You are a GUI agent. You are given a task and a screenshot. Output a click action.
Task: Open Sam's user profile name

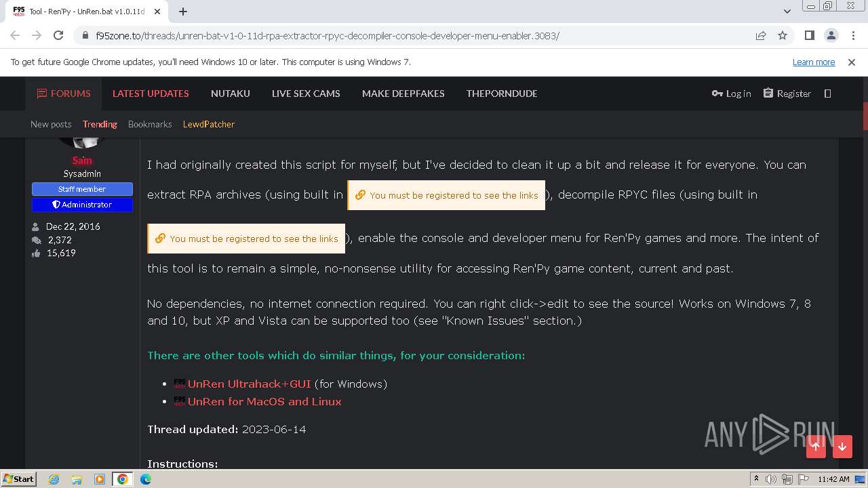[x=82, y=161]
